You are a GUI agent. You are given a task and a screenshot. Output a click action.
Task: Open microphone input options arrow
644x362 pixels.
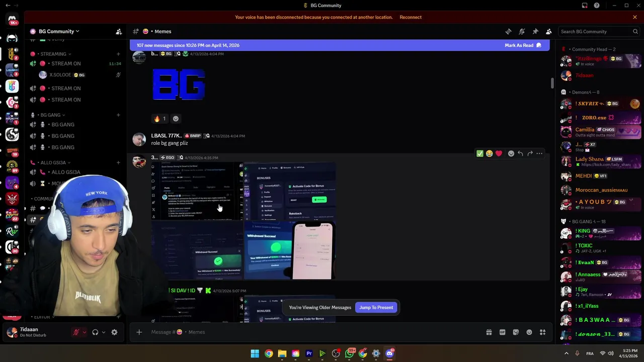85,332
